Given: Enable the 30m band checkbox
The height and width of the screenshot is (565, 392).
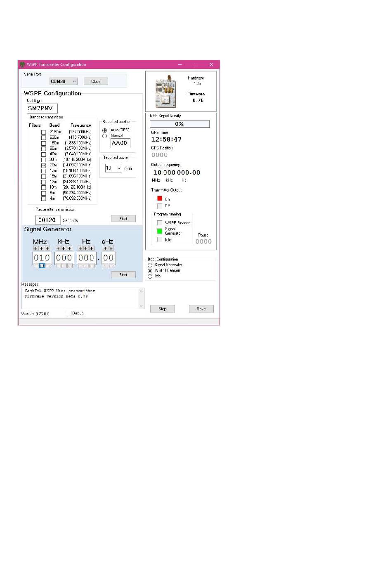Looking at the screenshot, I should [43, 160].
